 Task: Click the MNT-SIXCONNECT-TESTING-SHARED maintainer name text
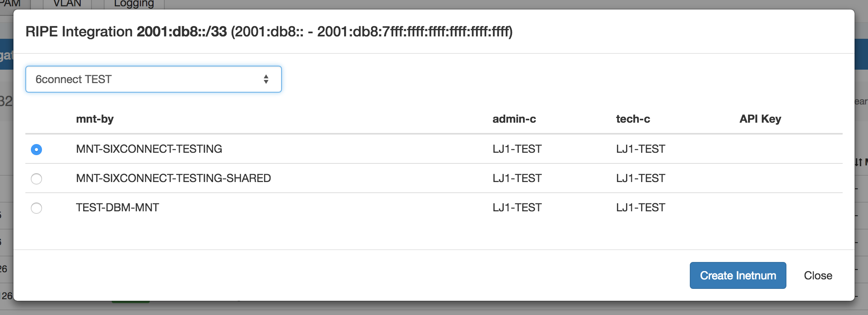point(173,178)
